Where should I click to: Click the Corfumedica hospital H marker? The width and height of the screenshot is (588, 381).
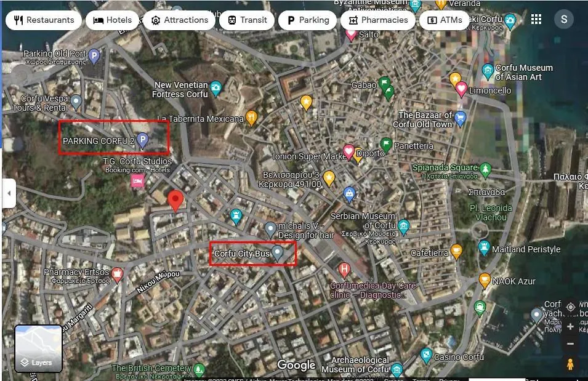(x=344, y=270)
